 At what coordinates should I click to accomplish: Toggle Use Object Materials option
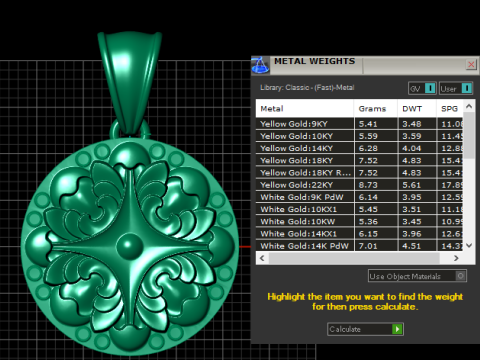(417, 276)
